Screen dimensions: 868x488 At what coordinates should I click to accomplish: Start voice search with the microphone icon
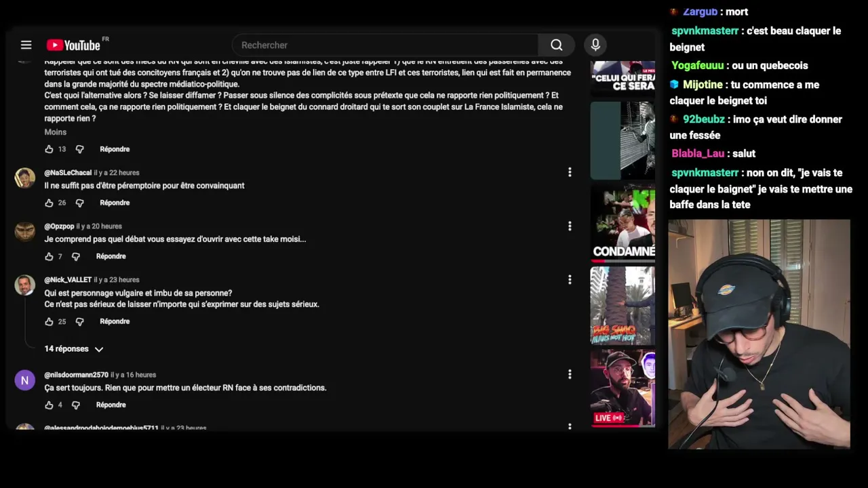(595, 45)
